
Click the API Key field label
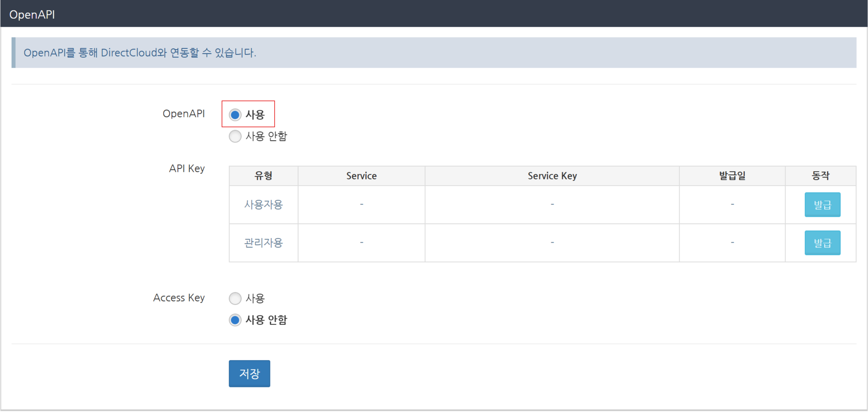tap(186, 168)
